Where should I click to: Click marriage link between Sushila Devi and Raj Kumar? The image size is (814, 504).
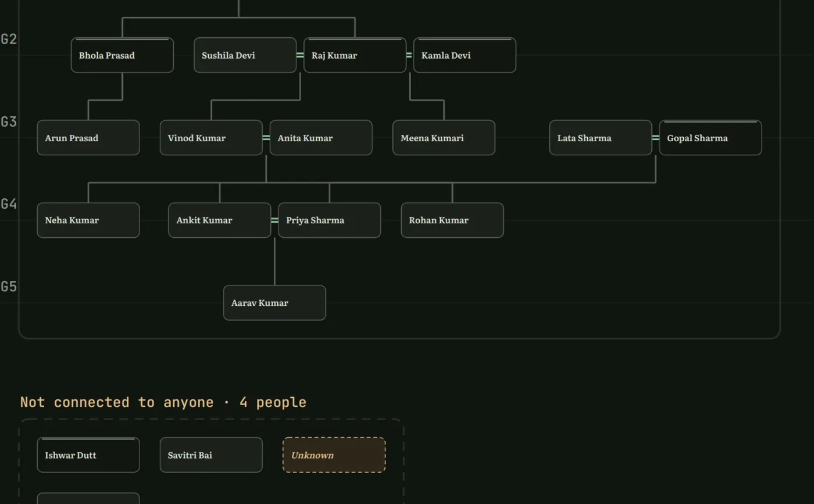(300, 55)
